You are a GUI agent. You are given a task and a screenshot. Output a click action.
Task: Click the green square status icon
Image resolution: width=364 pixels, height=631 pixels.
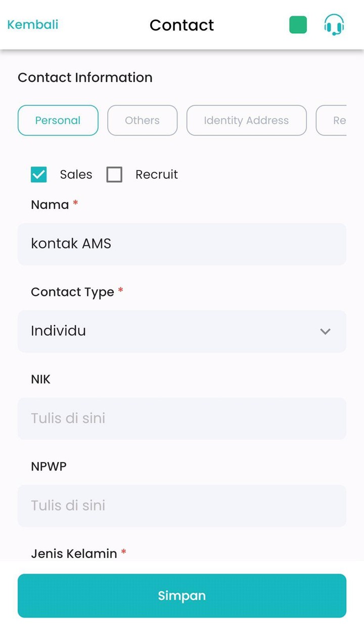point(298,24)
